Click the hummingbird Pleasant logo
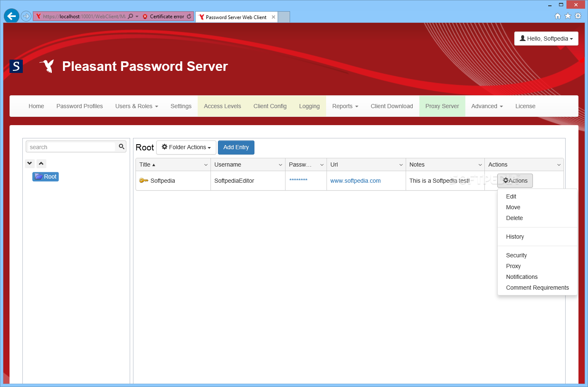This screenshot has width=588, height=387. (x=47, y=66)
